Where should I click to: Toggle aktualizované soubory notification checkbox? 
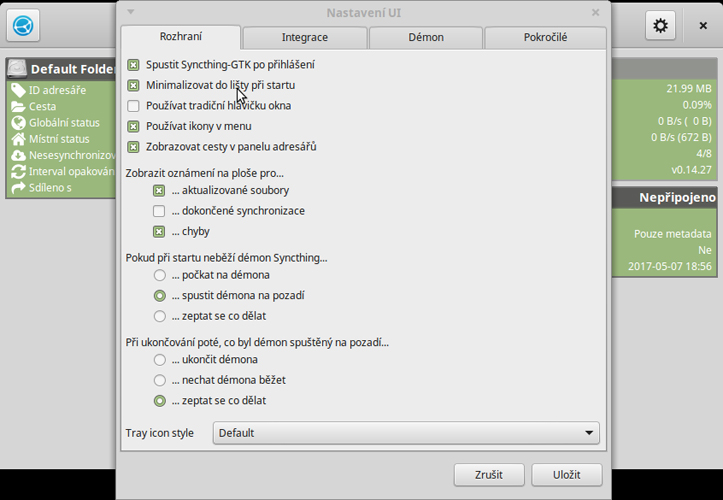point(159,190)
